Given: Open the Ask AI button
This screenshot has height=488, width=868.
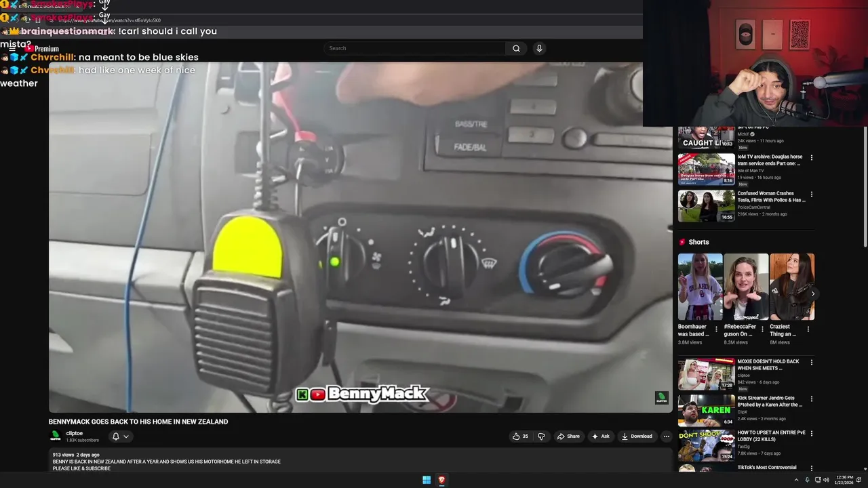Looking at the screenshot, I should tap(601, 436).
